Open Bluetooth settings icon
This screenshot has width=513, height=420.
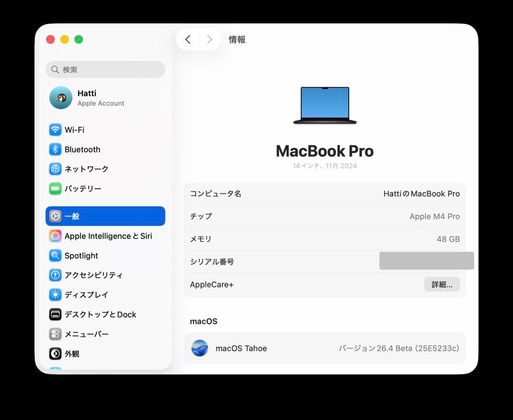tap(55, 149)
